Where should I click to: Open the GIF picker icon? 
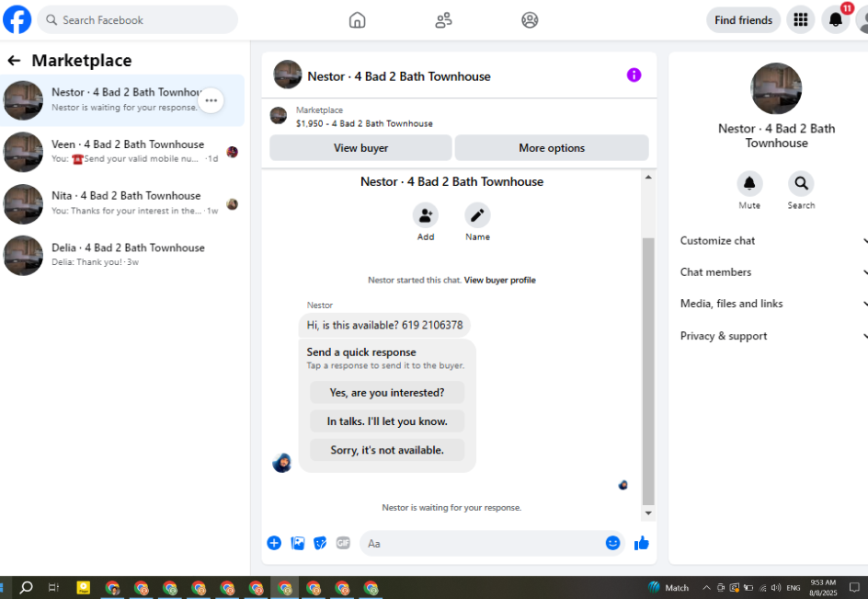343,543
